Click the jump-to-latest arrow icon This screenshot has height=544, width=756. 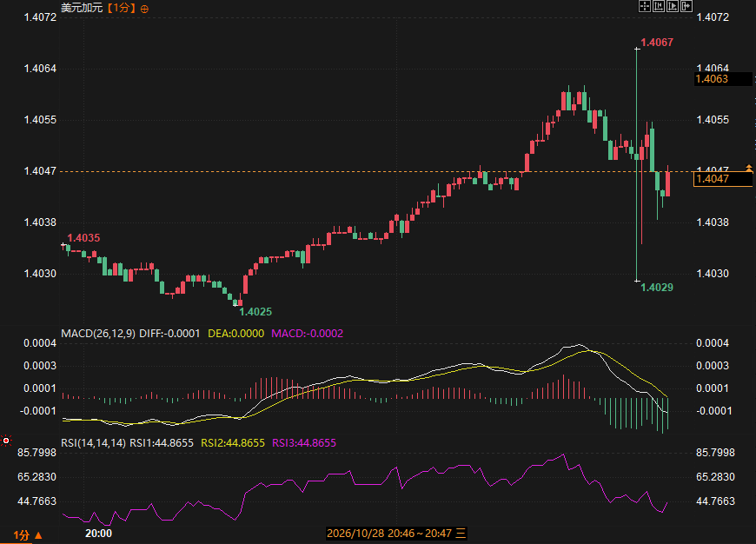(x=686, y=6)
